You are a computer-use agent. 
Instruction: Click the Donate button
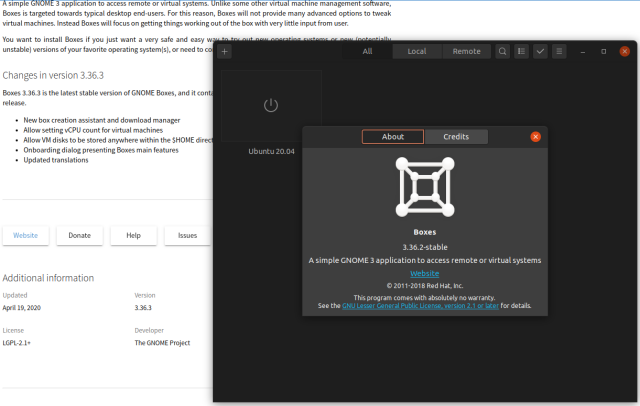[x=80, y=235]
